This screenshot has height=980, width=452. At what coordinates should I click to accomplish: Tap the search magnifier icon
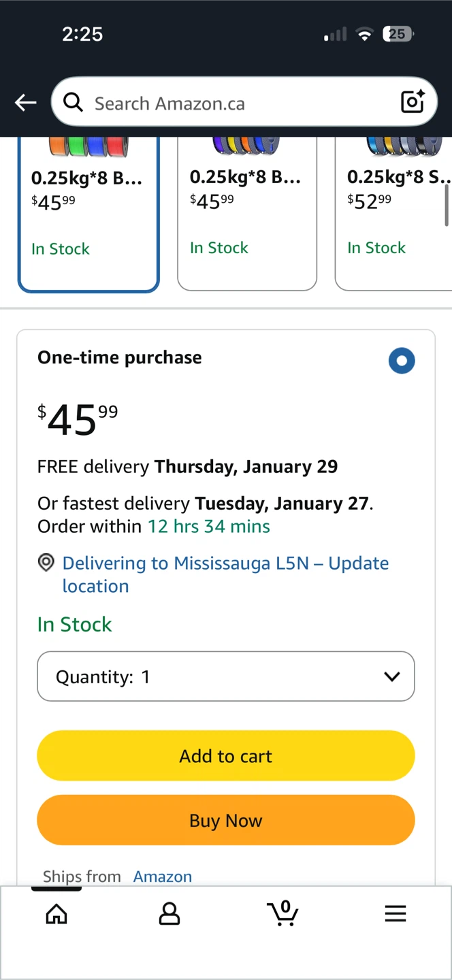coord(74,103)
